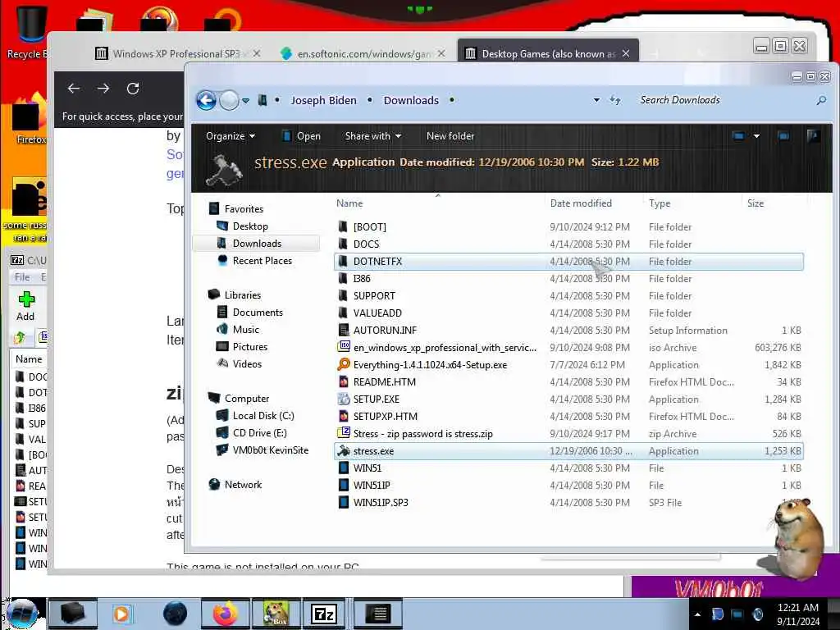Click the help icon in Explorer toolbar
The width and height of the screenshot is (840, 630).
(813, 136)
